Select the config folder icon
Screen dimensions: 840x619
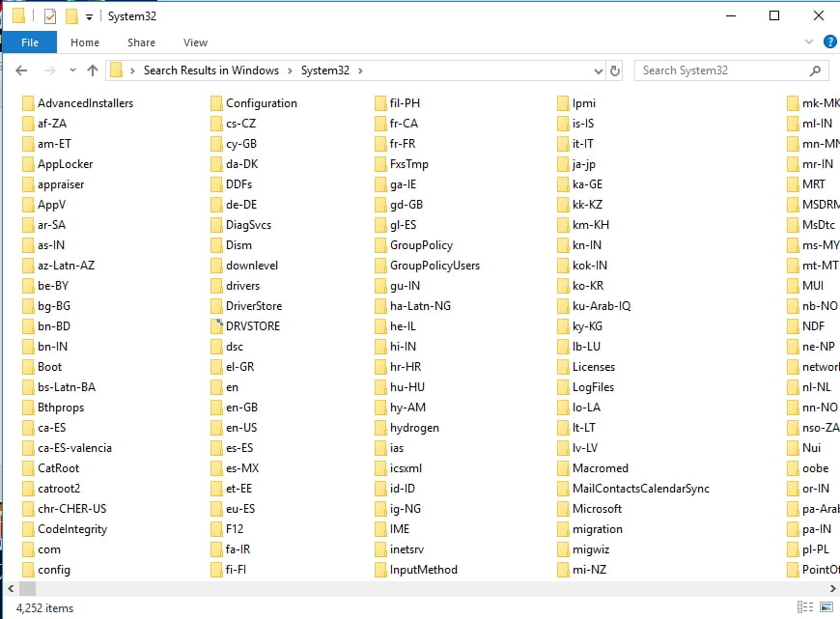tap(28, 570)
